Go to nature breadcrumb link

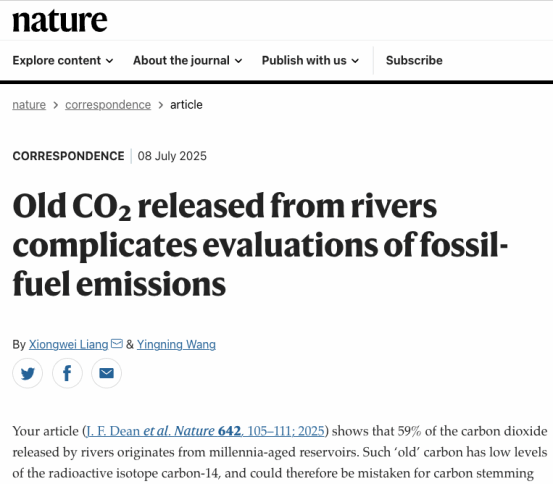[x=29, y=105]
